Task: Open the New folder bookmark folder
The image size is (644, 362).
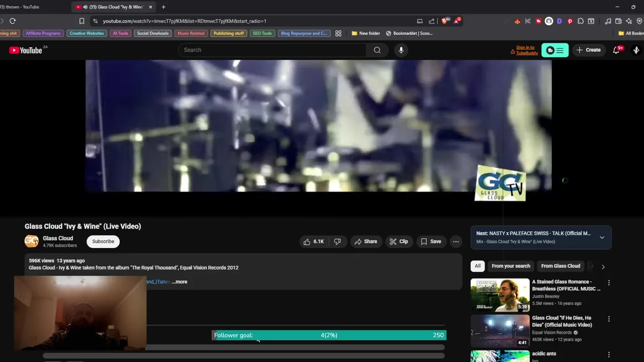Action: (x=366, y=33)
